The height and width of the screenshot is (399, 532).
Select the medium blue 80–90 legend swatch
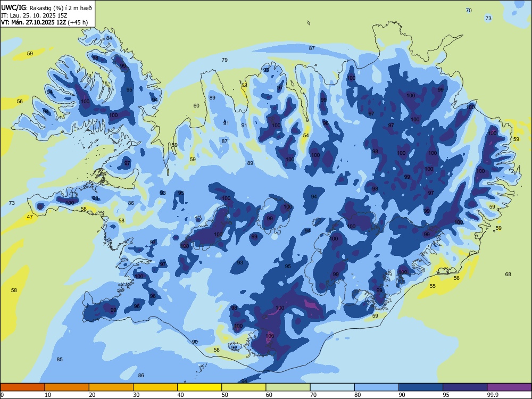377,387
